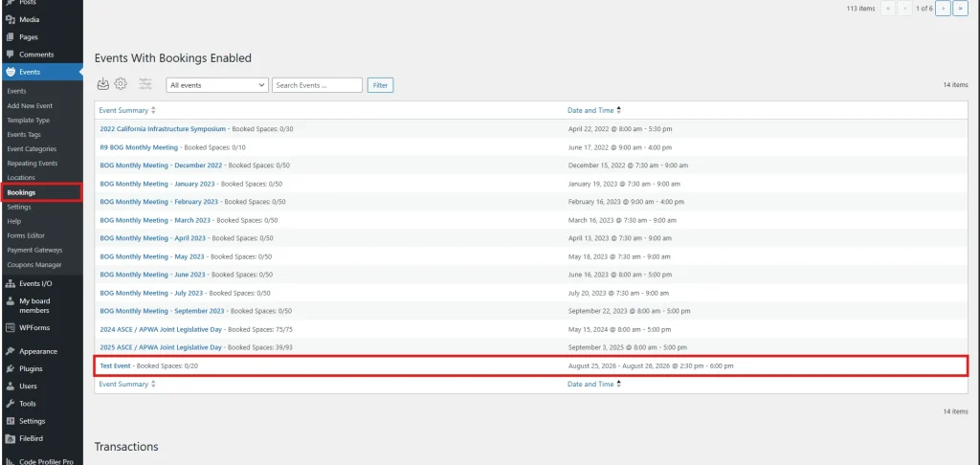Open BOG Monthly Meeting - January 2023
980x465 pixels.
(x=157, y=184)
